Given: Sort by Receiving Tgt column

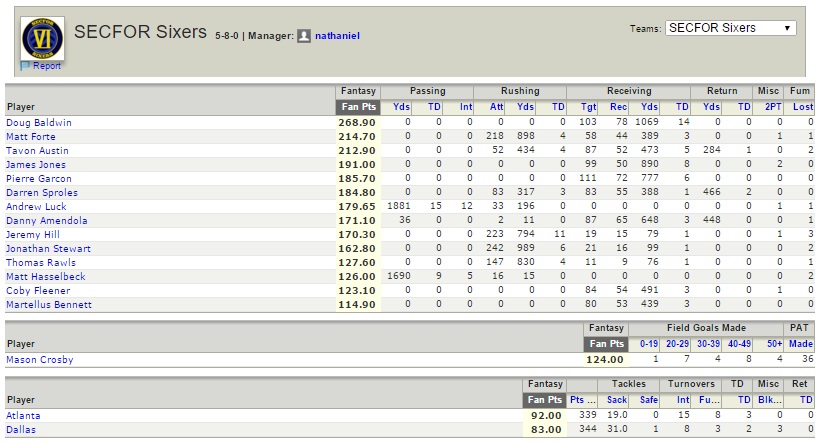Looking at the screenshot, I should click(589, 107).
